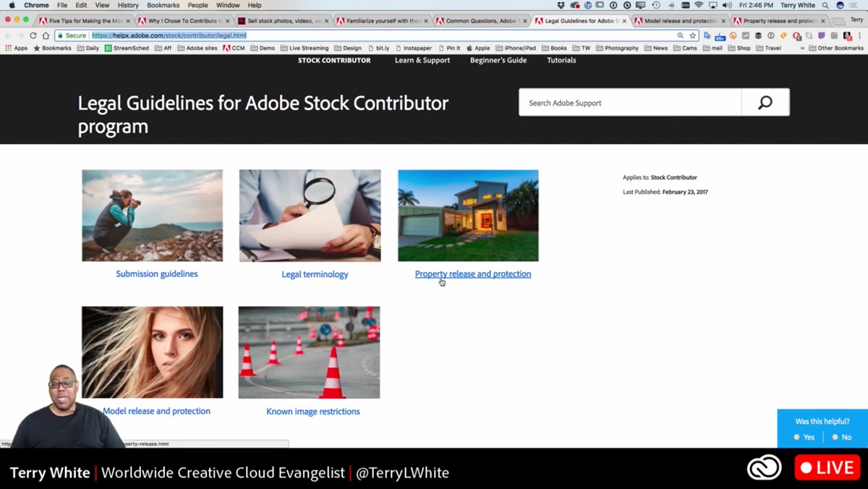Click the blonde woman portrait thumbnail
This screenshot has height=489, width=868.
point(152,352)
